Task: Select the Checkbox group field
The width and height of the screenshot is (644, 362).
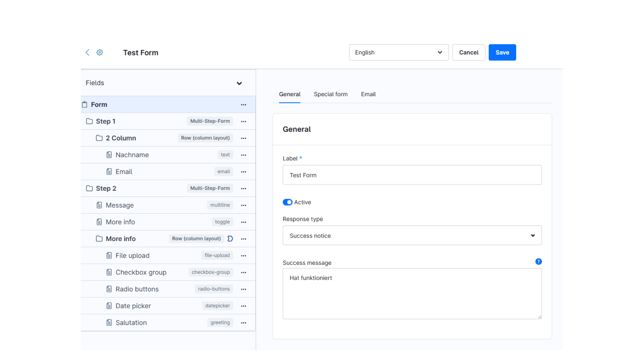Action: (x=168, y=272)
